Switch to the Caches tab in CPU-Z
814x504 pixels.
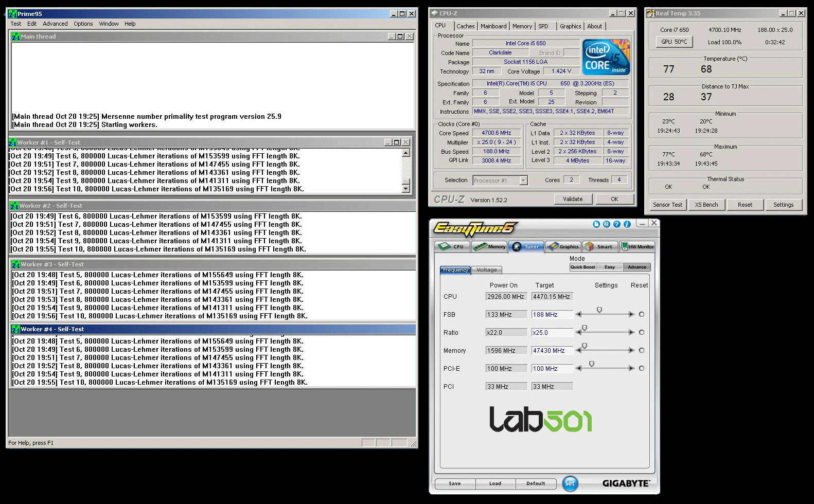click(x=466, y=26)
